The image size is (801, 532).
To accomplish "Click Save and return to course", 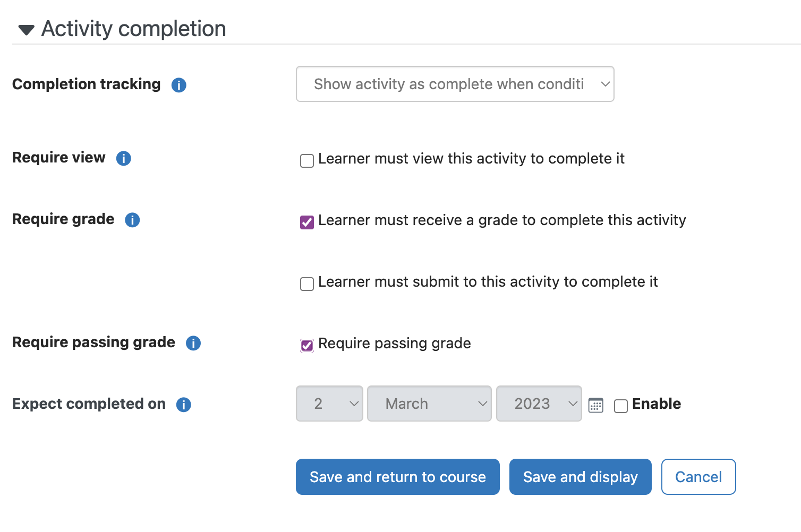I will [398, 477].
